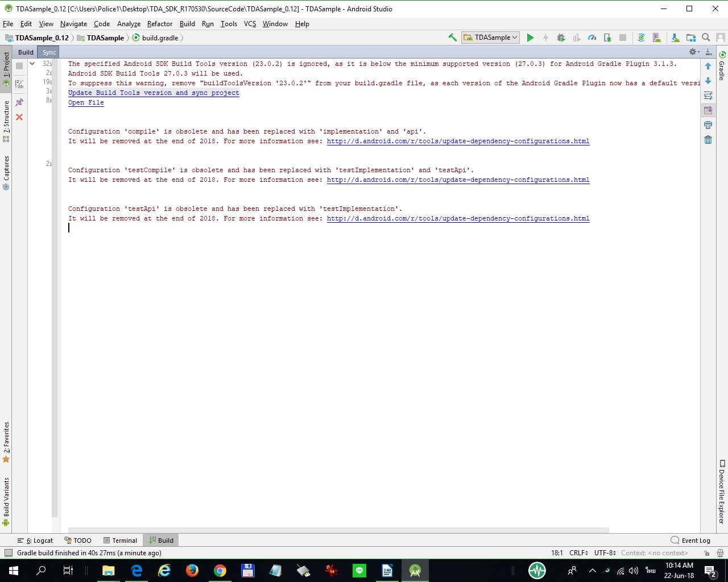Open the docs link under the 'testApi' warning
The height and width of the screenshot is (582, 728).
(x=458, y=219)
